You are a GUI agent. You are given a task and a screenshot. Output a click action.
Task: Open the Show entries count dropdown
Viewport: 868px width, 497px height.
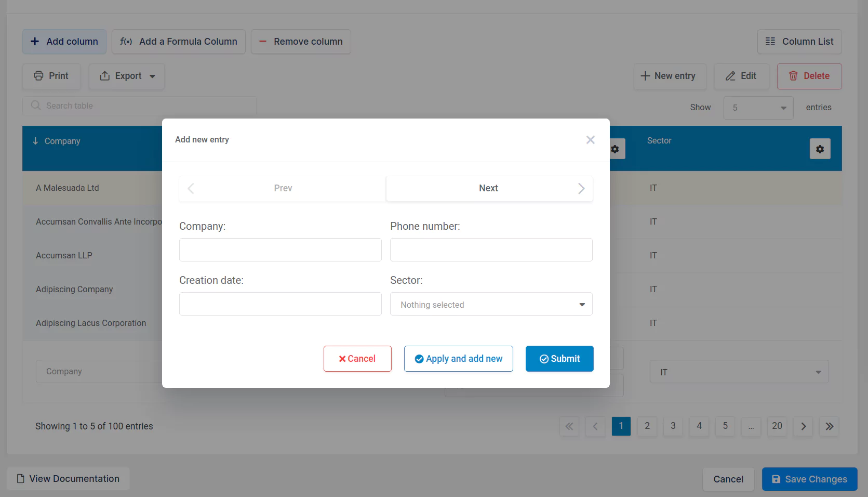758,108
